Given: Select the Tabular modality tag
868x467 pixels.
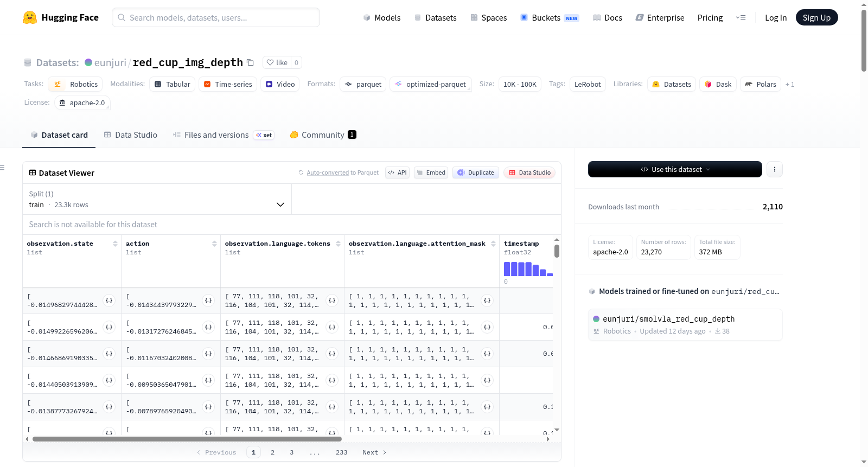Looking at the screenshot, I should click(x=172, y=84).
